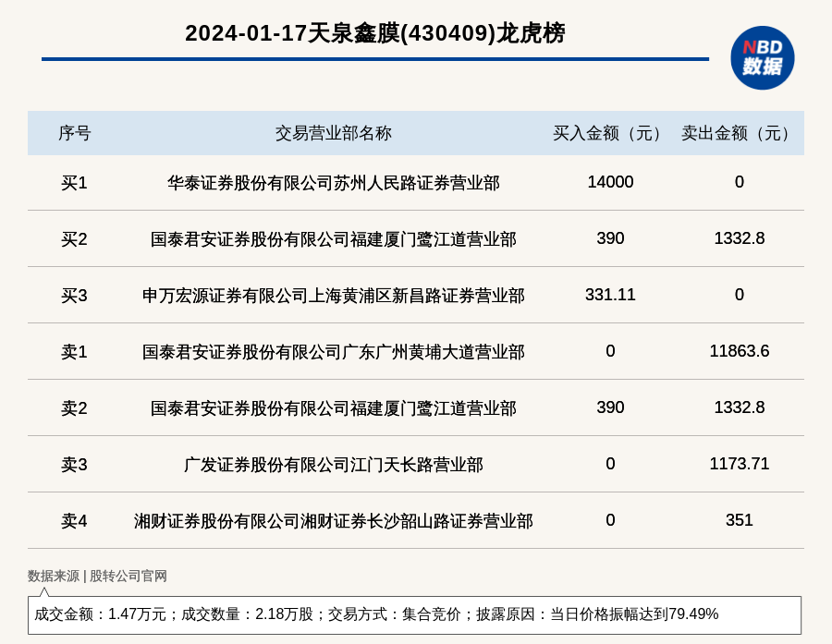
Task: Click the buy amount 14000
Action: pos(610,182)
